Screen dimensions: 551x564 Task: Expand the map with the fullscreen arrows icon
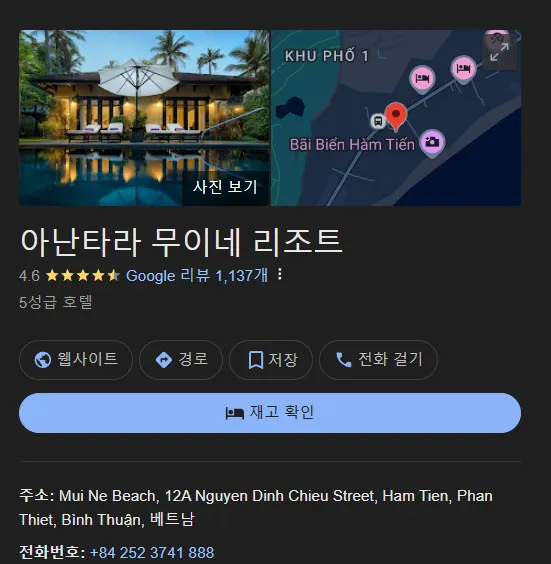(499, 52)
